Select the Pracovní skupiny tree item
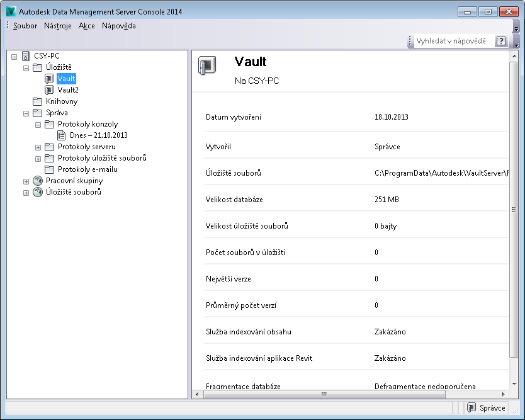525x420 pixels. [74, 181]
